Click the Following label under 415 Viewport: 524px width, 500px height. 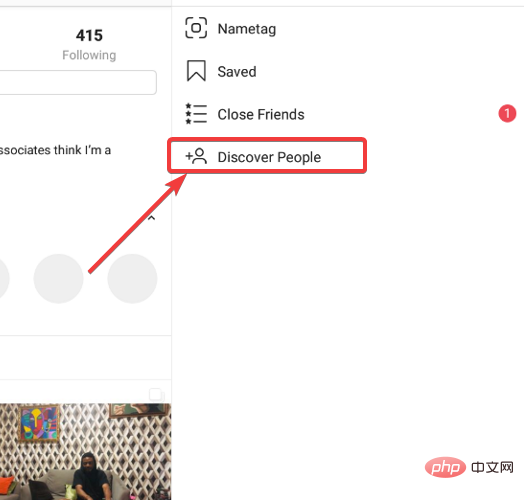(x=89, y=55)
